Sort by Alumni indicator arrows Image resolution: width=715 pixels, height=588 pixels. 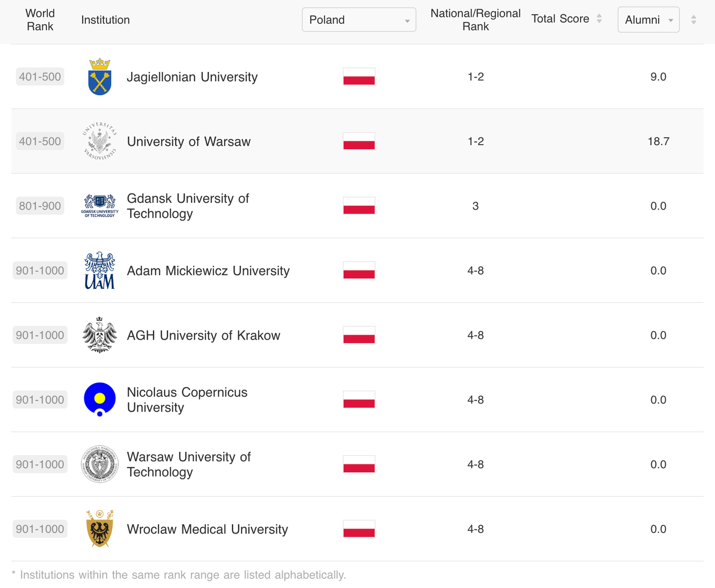694,20
